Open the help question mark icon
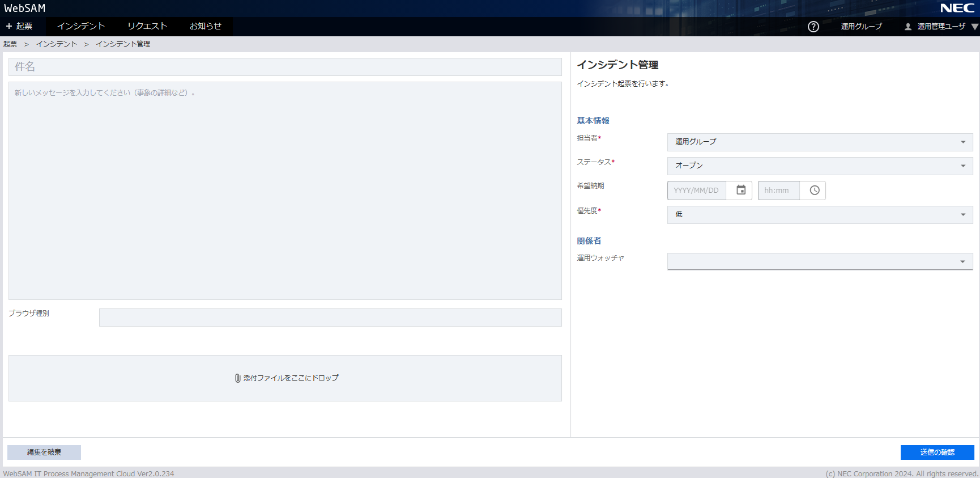The width and height of the screenshot is (980, 478). [813, 27]
